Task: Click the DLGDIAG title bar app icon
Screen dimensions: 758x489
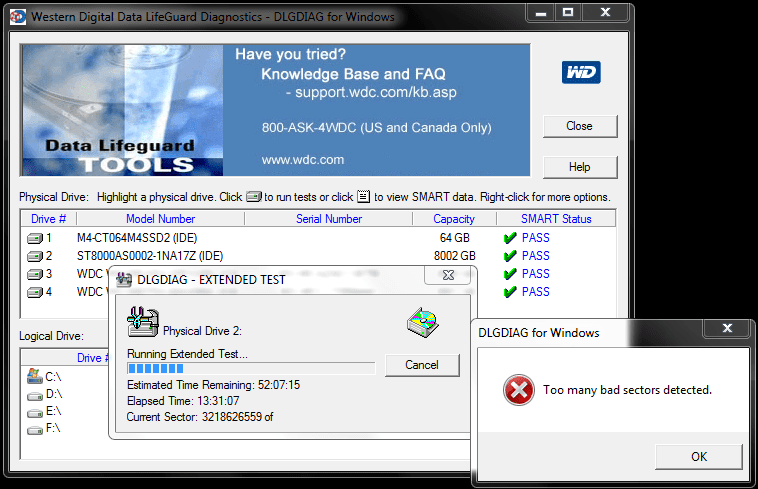Action: 18,17
